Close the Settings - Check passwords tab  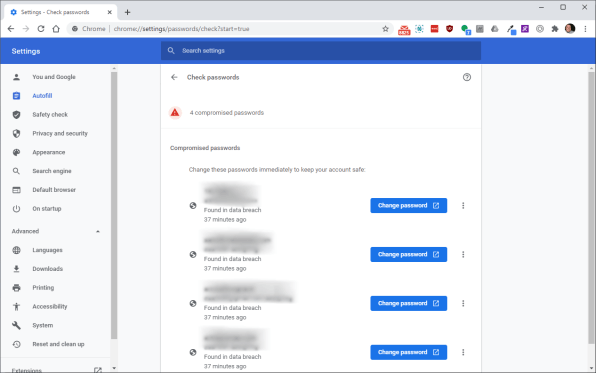tap(109, 12)
